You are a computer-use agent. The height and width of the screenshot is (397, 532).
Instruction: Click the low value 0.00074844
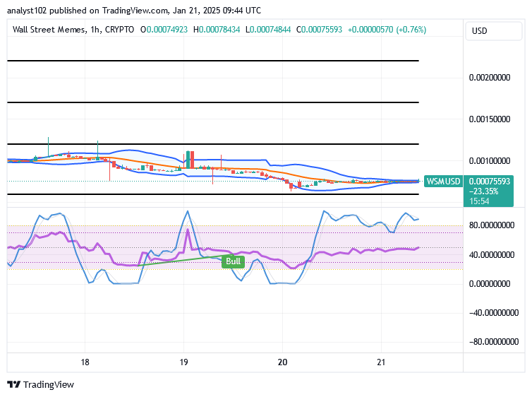coord(270,30)
